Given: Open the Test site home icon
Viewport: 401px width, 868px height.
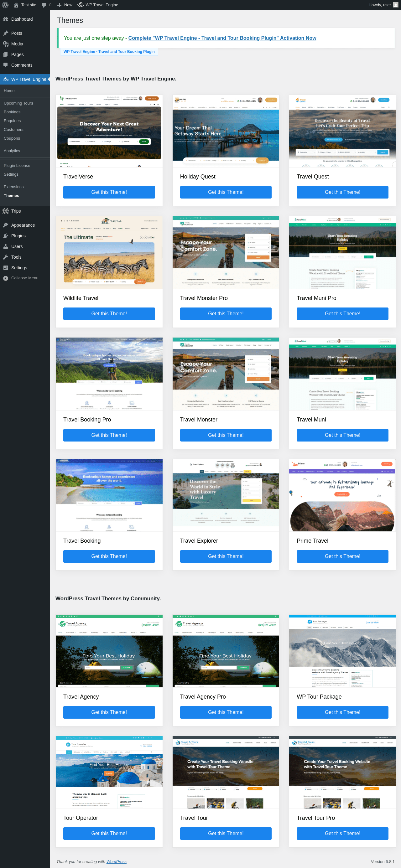Looking at the screenshot, I should (16, 5).
